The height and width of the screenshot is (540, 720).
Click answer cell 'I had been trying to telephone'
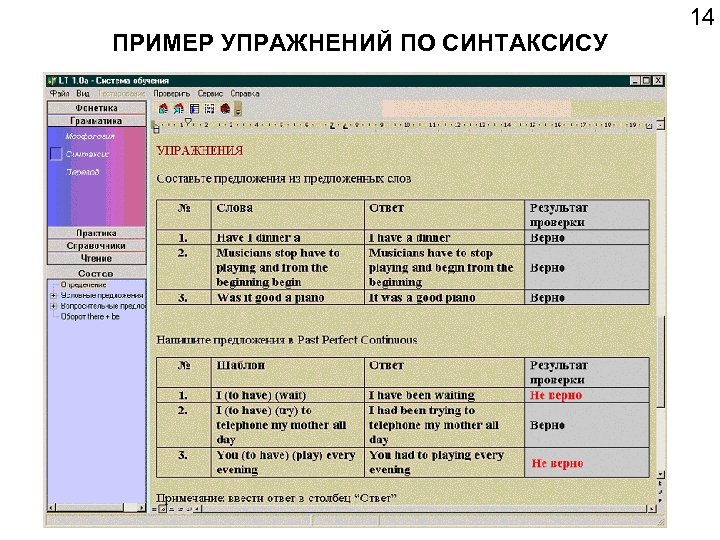(444, 425)
